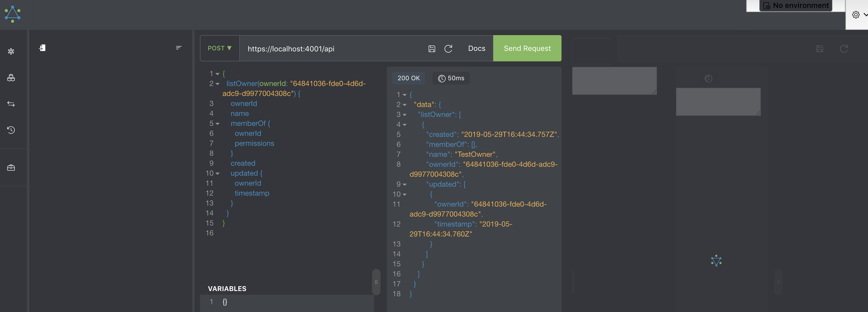Open the toolbox briefcase sidebar icon
Viewport: 868px width, 312px height.
pyautogui.click(x=11, y=168)
